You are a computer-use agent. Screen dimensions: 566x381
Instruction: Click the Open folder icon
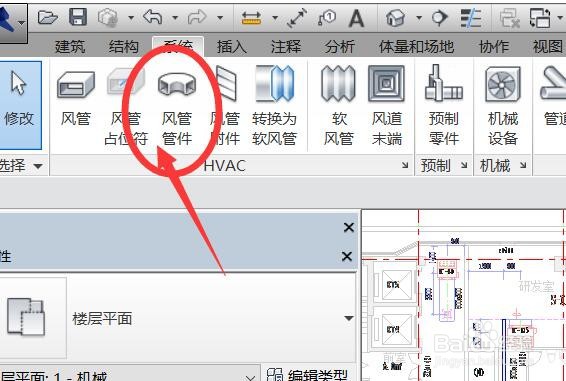(x=48, y=17)
